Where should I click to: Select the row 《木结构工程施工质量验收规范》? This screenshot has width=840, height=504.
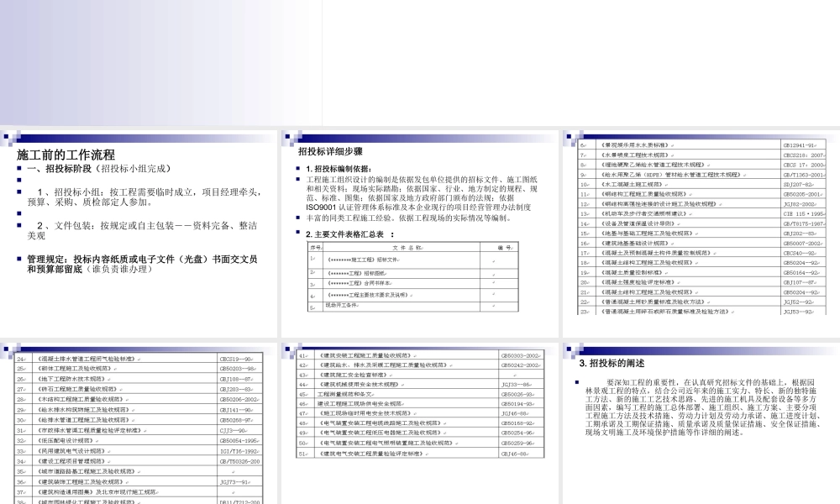[139, 400]
